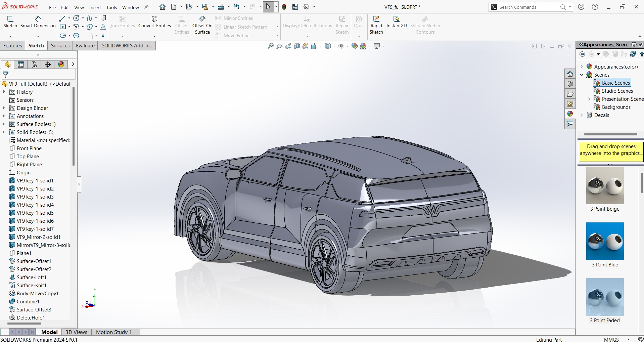644x342 pixels.
Task: Expand Presentation Scenes node
Action: 589,99
